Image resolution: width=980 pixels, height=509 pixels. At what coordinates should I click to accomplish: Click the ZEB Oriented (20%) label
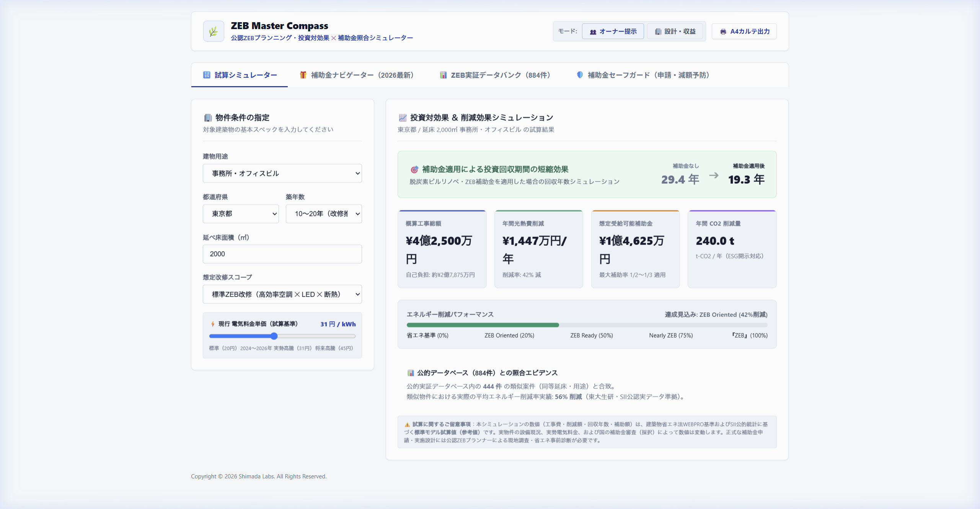click(x=509, y=336)
